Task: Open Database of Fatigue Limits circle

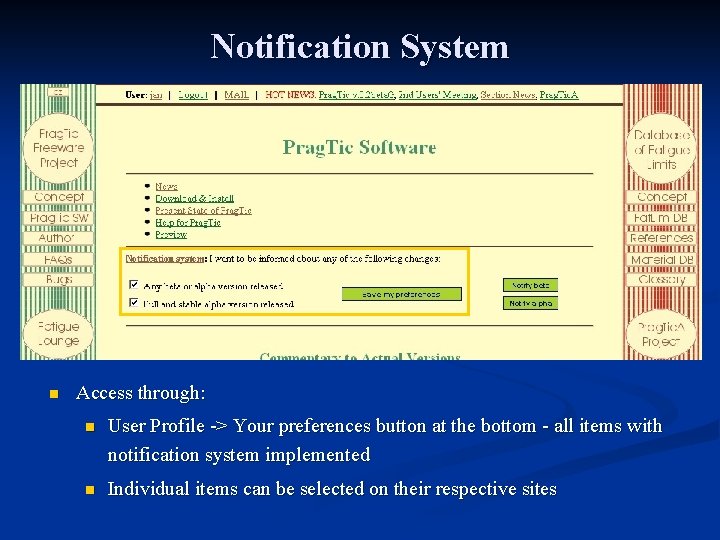Action: pos(661,149)
